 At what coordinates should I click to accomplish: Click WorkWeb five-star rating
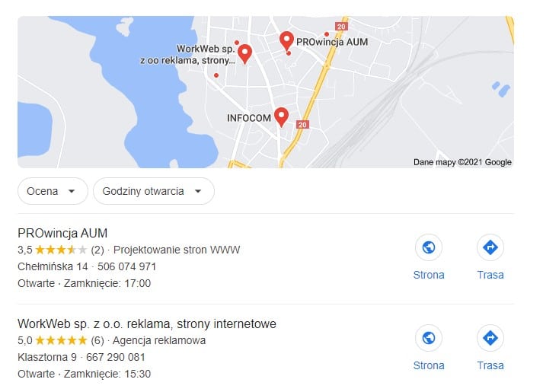click(61, 340)
